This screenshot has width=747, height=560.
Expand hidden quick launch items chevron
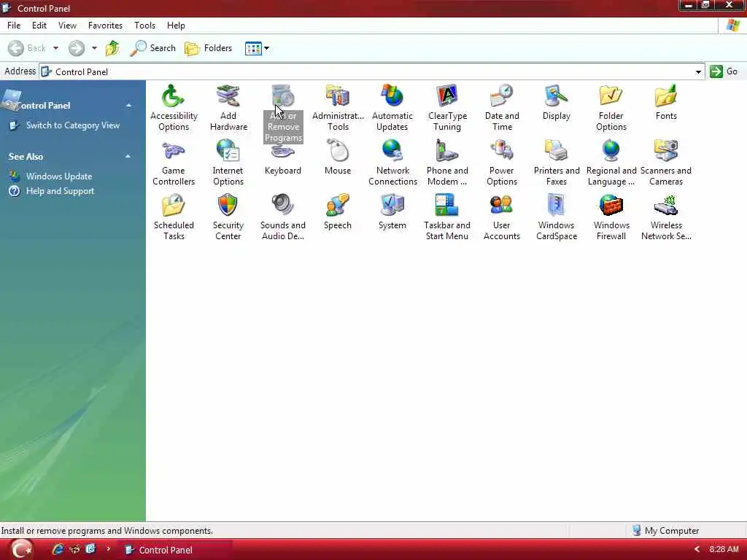pos(108,548)
